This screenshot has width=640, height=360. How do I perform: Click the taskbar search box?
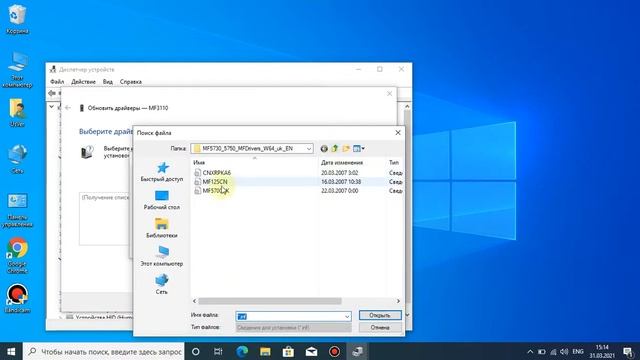point(104,351)
